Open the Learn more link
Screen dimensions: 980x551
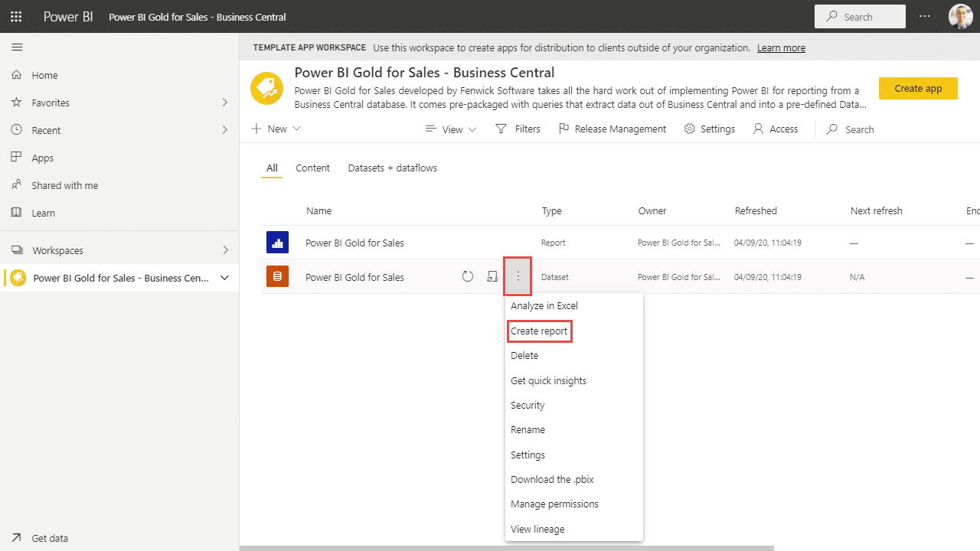781,47
